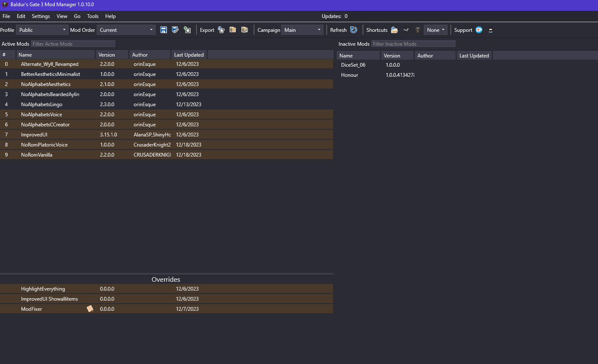Sort active mods by Name column
This screenshot has width=598, height=364.
point(55,55)
